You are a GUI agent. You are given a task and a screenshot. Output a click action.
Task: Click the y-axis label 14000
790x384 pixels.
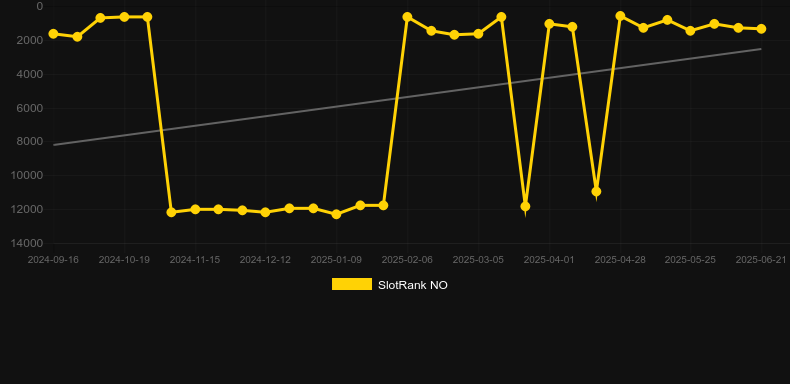tap(28, 243)
